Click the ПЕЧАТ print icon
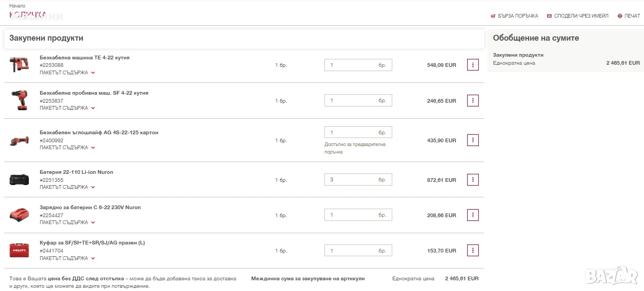The height and width of the screenshot is (291, 644). [620, 16]
